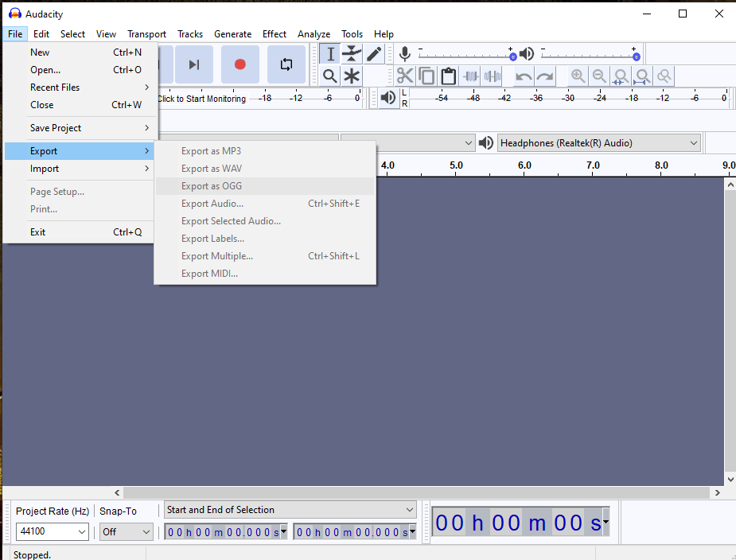The width and height of the screenshot is (736, 560).
Task: Adjust the recording volume slider knob
Action: pyautogui.click(x=513, y=56)
